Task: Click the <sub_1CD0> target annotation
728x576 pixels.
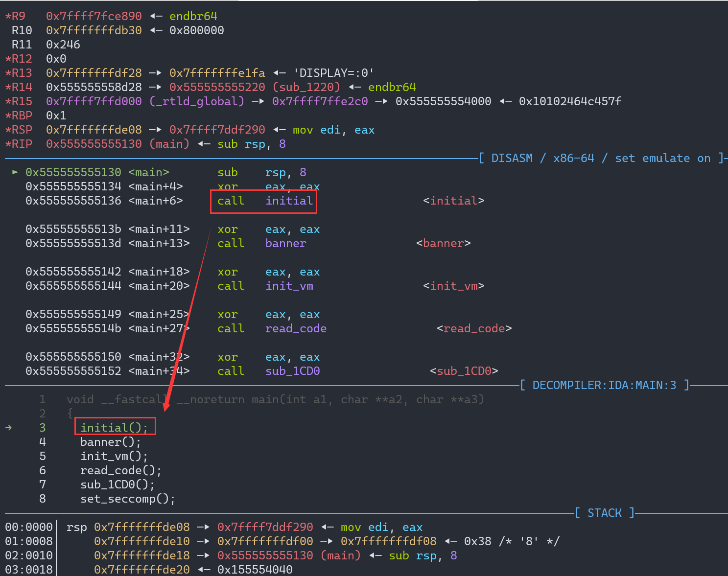Action: (x=464, y=371)
